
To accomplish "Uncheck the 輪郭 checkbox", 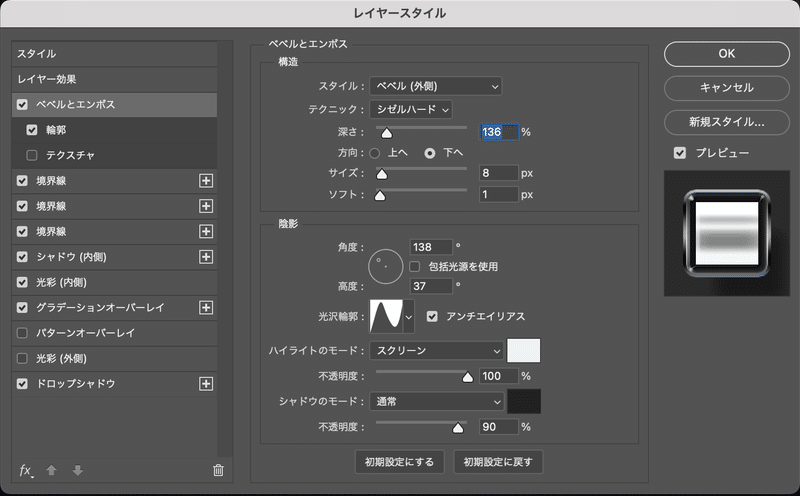I will [32, 130].
